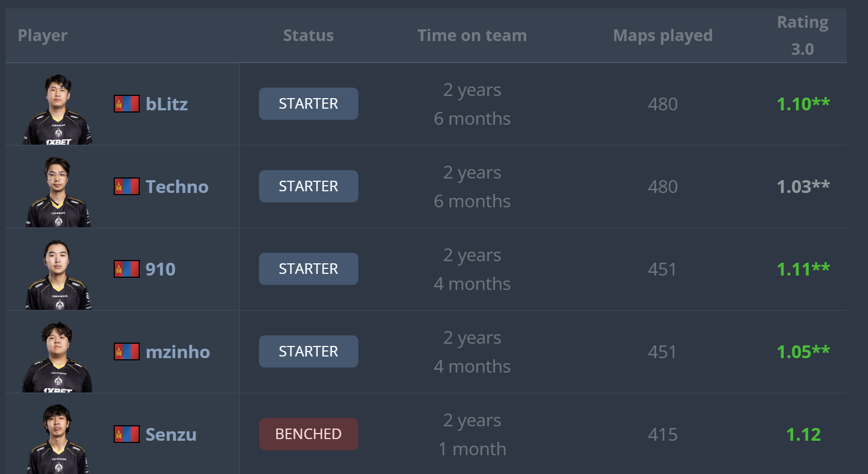
Task: Click Techno's time on team cell
Action: point(472,186)
